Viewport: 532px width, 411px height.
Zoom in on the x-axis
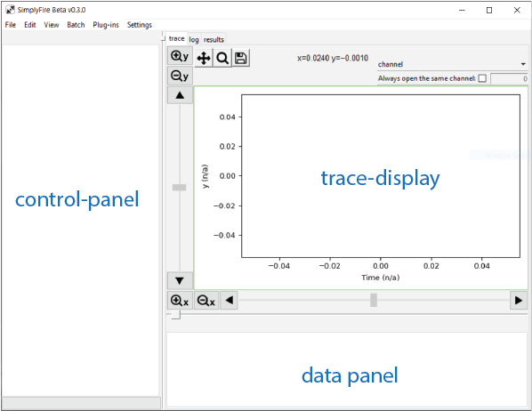(x=180, y=301)
